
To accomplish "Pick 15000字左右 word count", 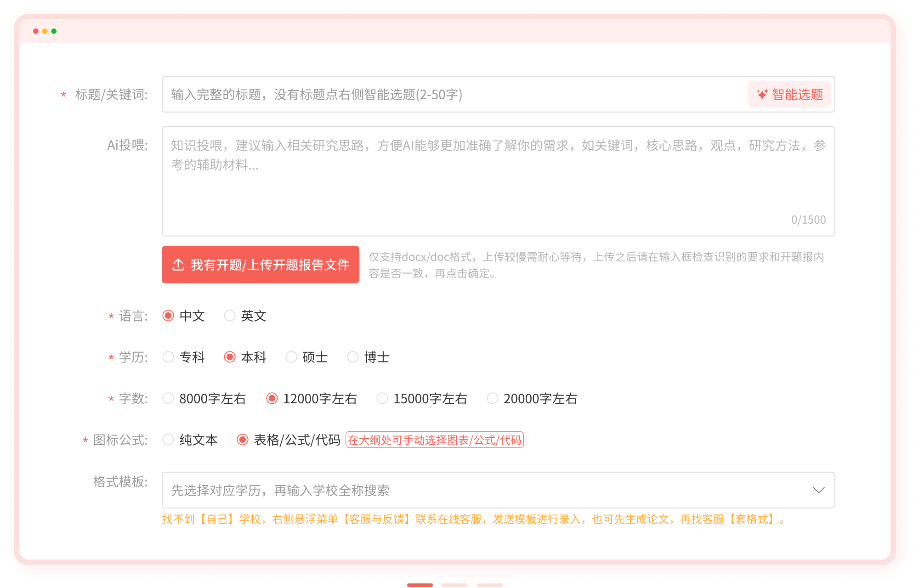I will [382, 398].
